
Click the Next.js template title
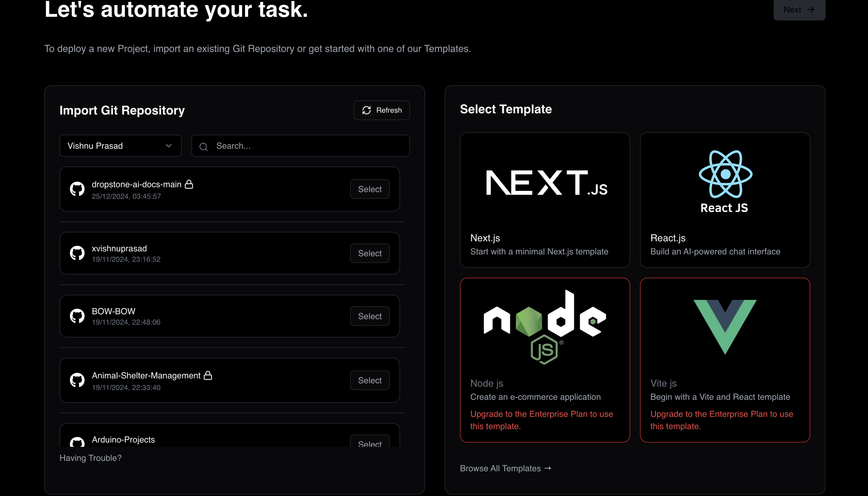tap(485, 238)
